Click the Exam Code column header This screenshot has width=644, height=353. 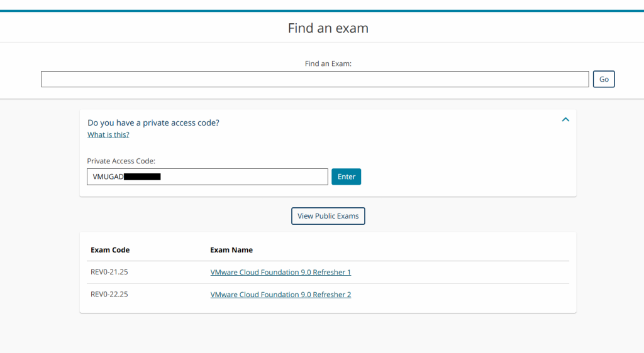110,250
